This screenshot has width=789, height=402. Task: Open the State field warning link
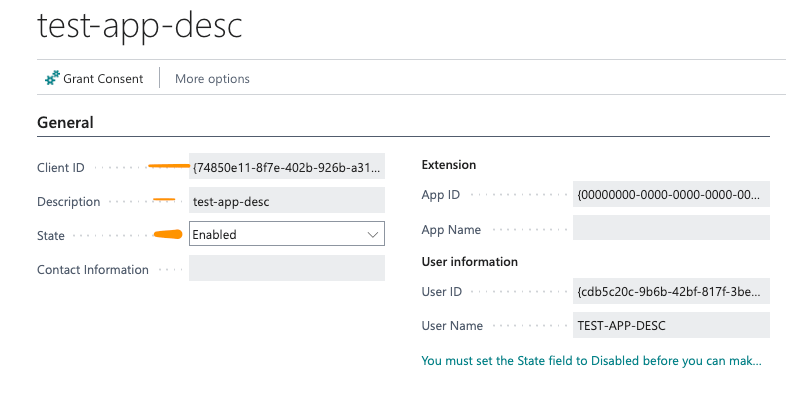pyautogui.click(x=591, y=361)
